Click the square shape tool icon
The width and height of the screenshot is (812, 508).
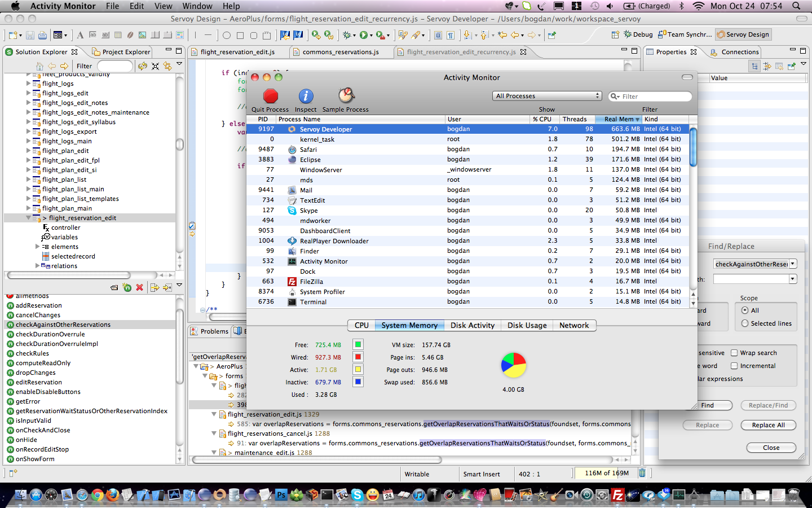[240, 35]
